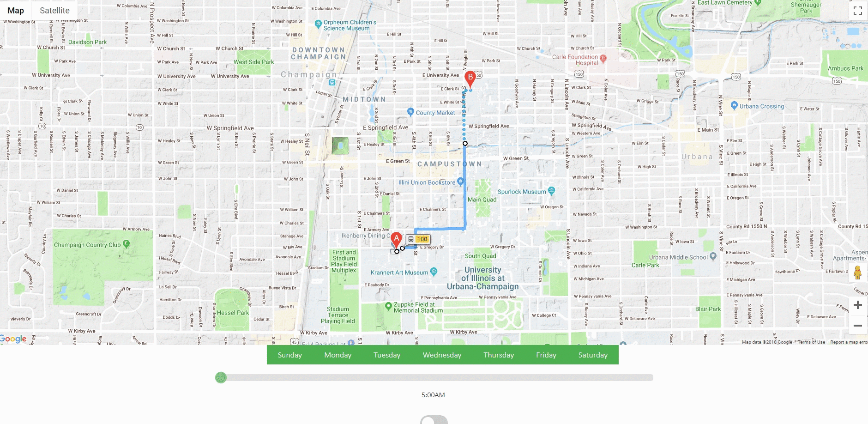Click CAMPUSTOWN district label
The image size is (868, 424).
tap(450, 164)
